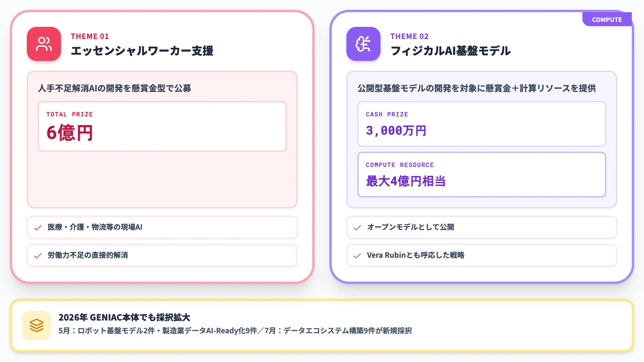
Task: Select the COMPUTE RESOURCE 最大4億円相当 box
Action: tap(482, 175)
